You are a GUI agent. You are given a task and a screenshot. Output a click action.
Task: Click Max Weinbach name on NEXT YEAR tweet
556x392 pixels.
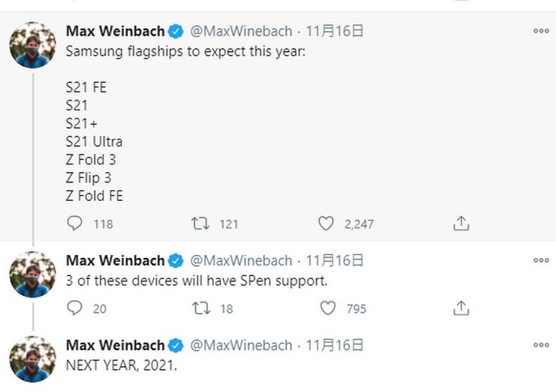click(116, 345)
